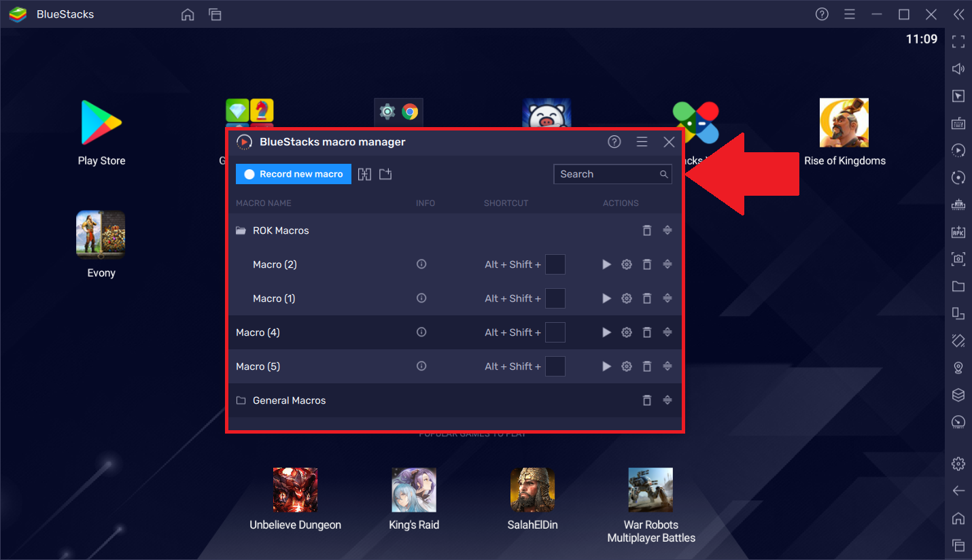This screenshot has width=972, height=560.
Task: Click the import macro folder icon
Action: [x=385, y=175]
